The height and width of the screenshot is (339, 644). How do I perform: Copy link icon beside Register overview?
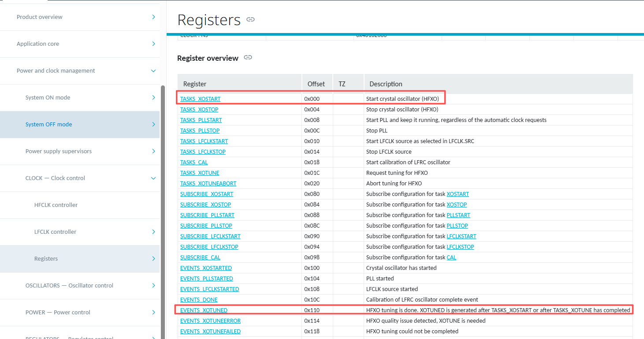click(248, 58)
